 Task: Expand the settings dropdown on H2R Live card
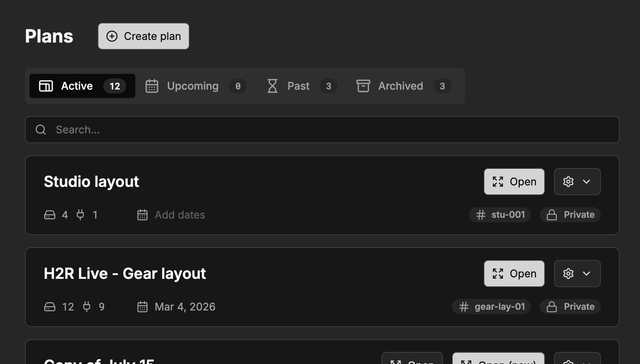[587, 274]
